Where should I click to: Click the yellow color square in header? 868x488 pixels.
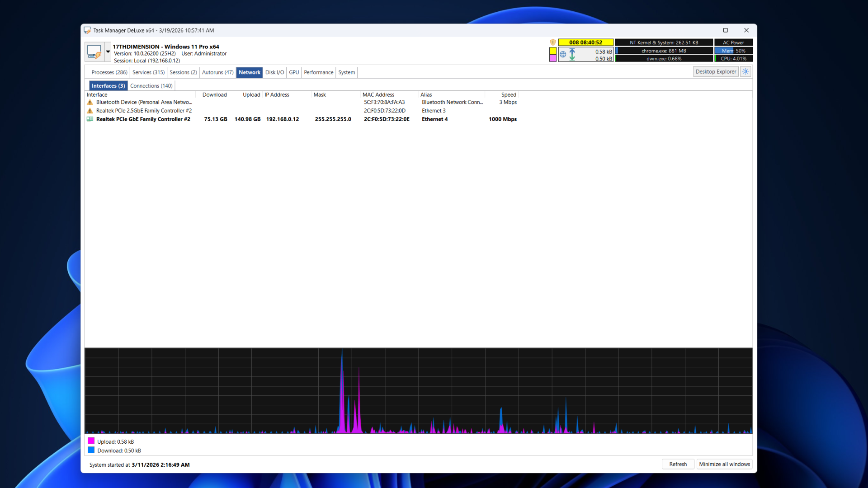[552, 51]
